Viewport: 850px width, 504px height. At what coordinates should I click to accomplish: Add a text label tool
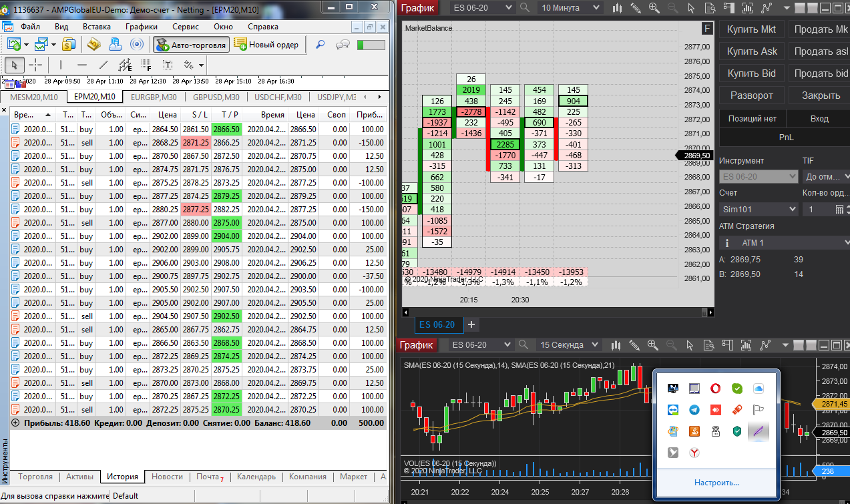pyautogui.click(x=168, y=65)
